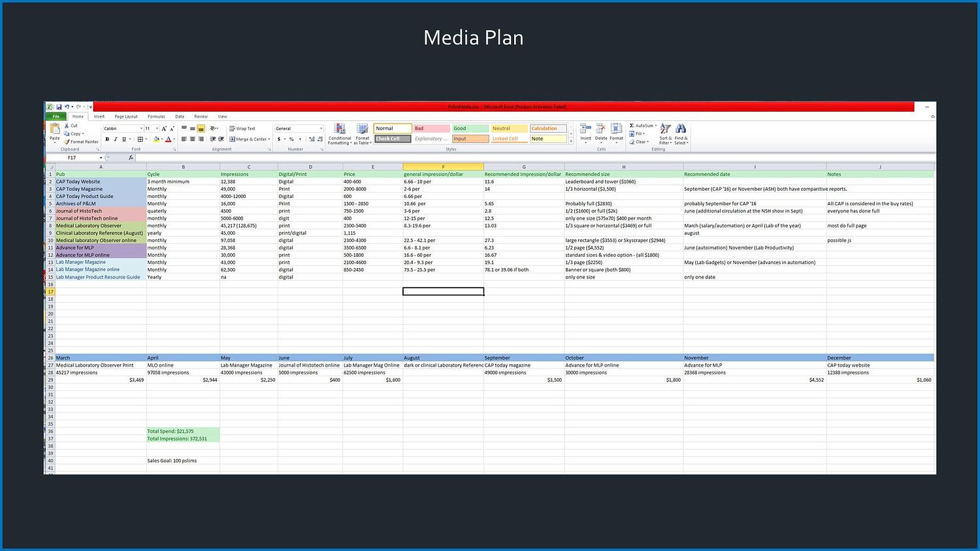Image resolution: width=980 pixels, height=551 pixels.
Task: Click Increase Font Size icon
Action: [164, 129]
